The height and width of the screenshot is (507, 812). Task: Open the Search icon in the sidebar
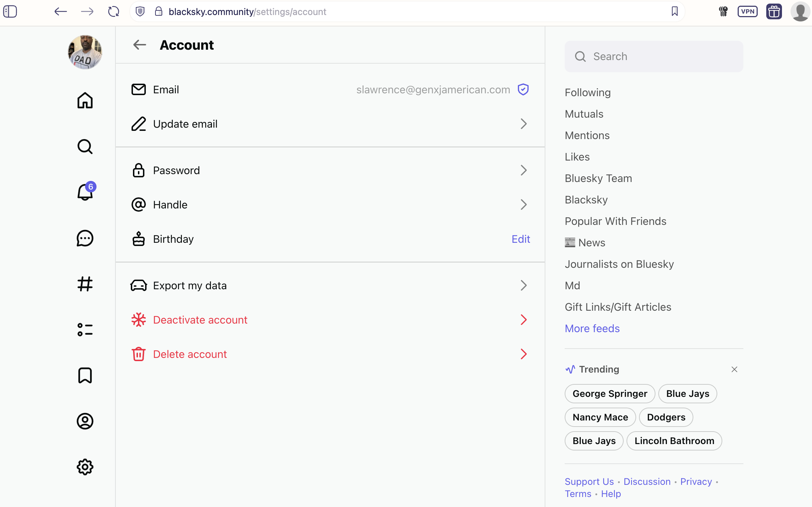click(85, 147)
